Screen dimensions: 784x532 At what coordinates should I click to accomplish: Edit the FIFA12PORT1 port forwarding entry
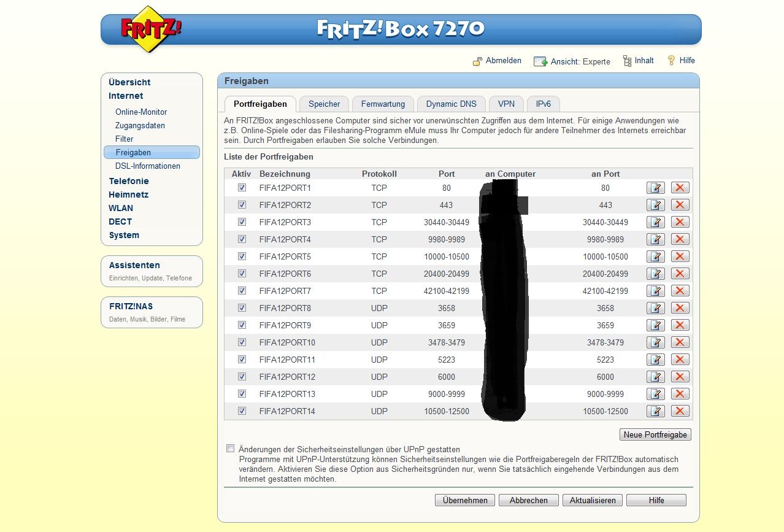click(656, 188)
